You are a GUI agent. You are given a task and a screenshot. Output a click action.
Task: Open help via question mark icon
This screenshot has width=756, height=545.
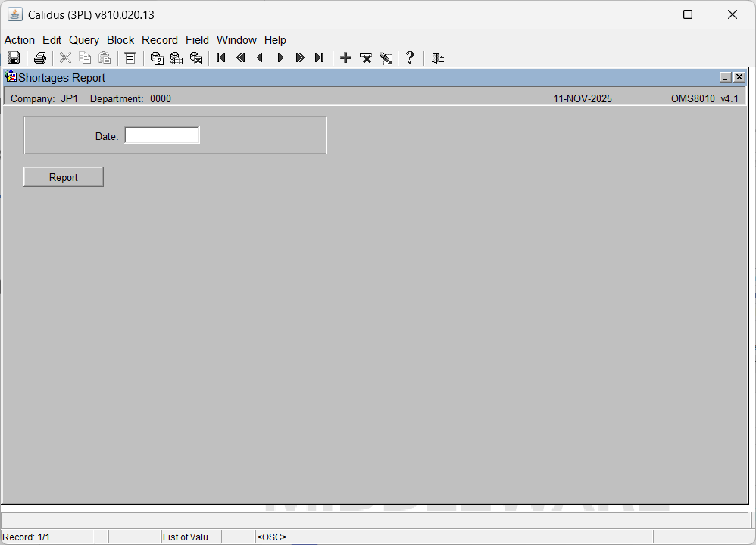pos(410,58)
